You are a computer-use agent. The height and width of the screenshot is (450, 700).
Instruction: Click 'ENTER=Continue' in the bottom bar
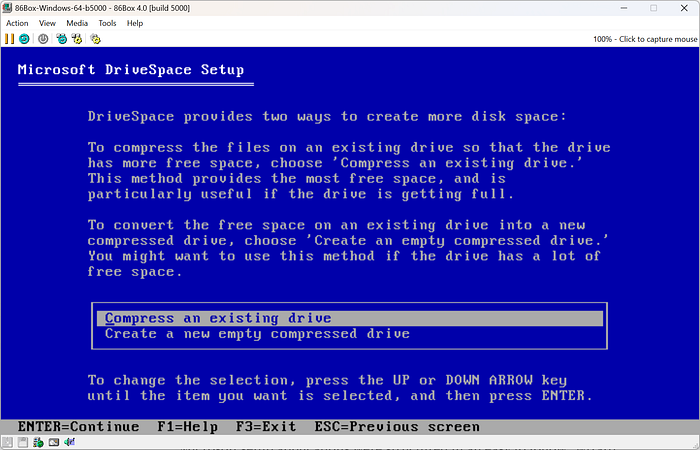click(x=79, y=427)
